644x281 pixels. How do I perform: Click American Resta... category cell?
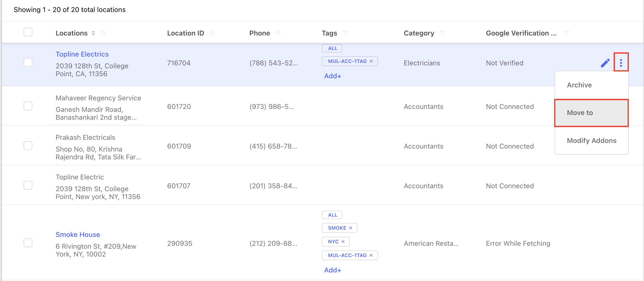(431, 243)
